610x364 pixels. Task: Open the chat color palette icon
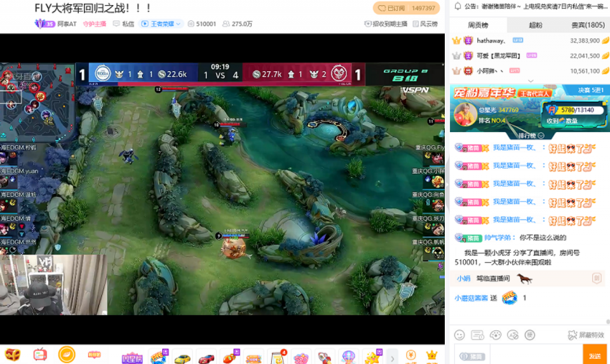[x=495, y=335]
